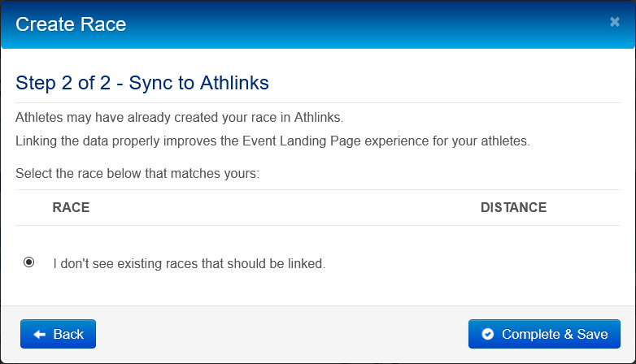Click the left arrow icon on Back
Image resolution: width=636 pixels, height=364 pixels.
pyautogui.click(x=38, y=334)
